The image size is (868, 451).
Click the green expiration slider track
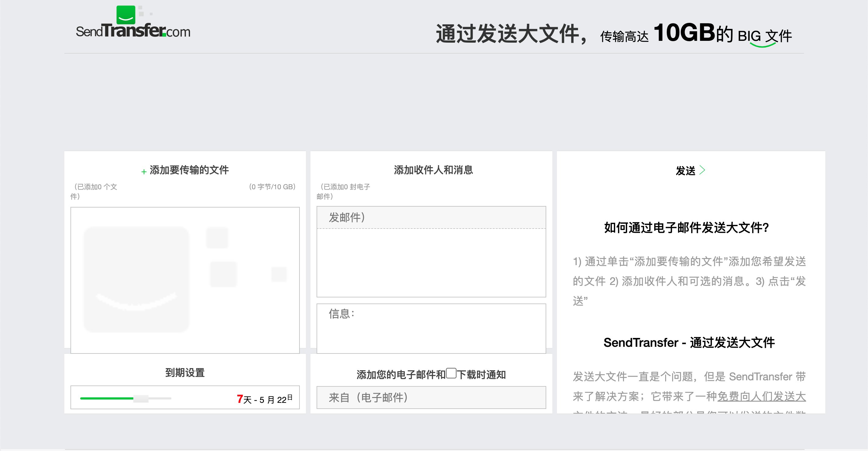click(107, 399)
